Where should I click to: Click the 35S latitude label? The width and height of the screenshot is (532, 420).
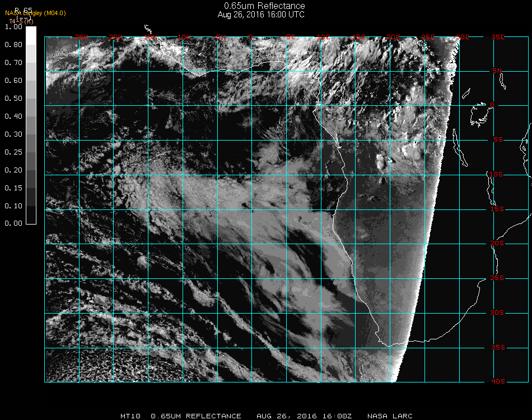pyautogui.click(x=498, y=347)
